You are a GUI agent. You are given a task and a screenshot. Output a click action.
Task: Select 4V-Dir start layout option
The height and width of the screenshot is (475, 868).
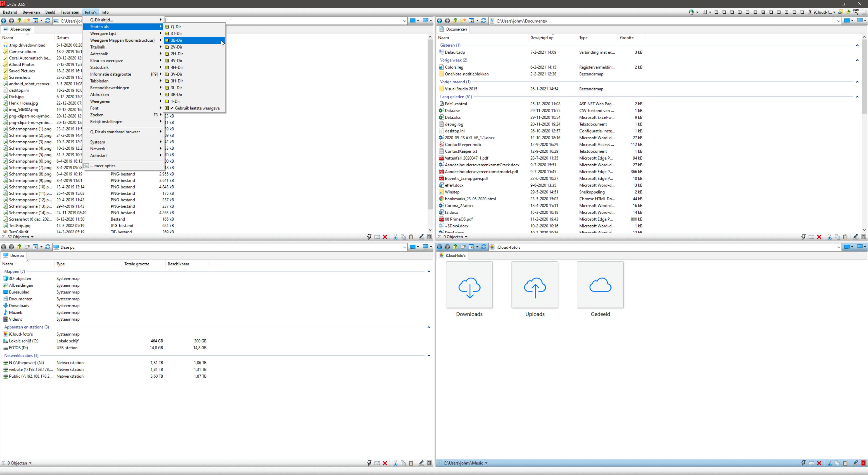pyautogui.click(x=176, y=61)
